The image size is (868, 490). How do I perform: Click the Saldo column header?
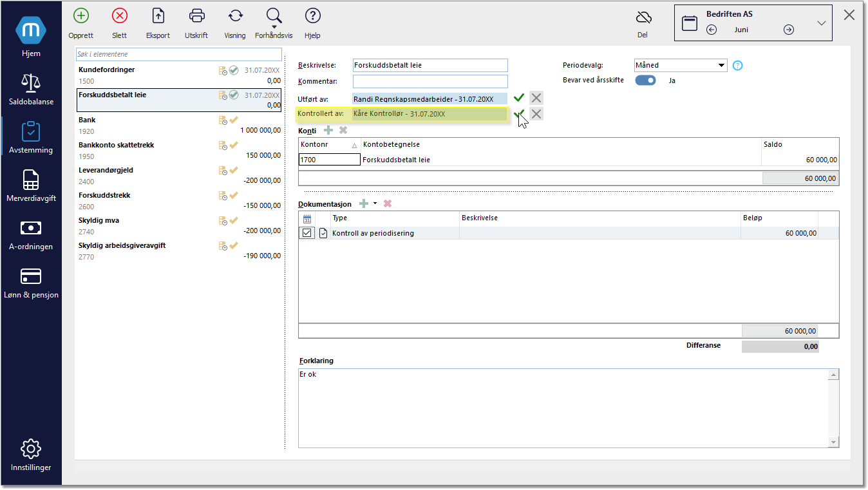pyautogui.click(x=800, y=145)
